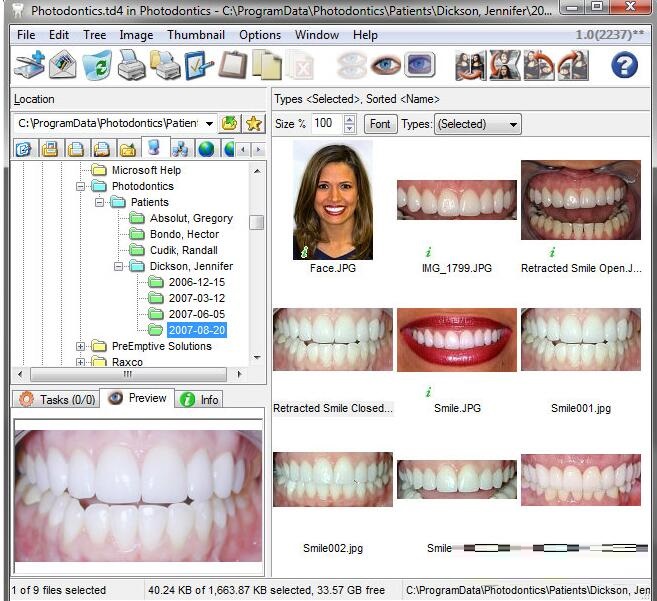The width and height of the screenshot is (657, 601).
Task: Switch to the Tasks (0/0) tab
Action: click(57, 399)
